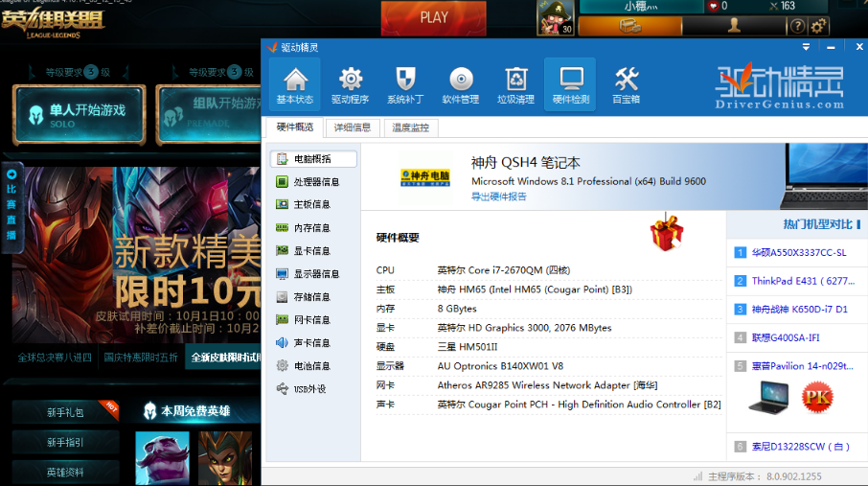Image resolution: width=868 pixels, height=486 pixels.
Task: Open 惠普Pavilion 14-n029t comparison link
Action: [802, 366]
